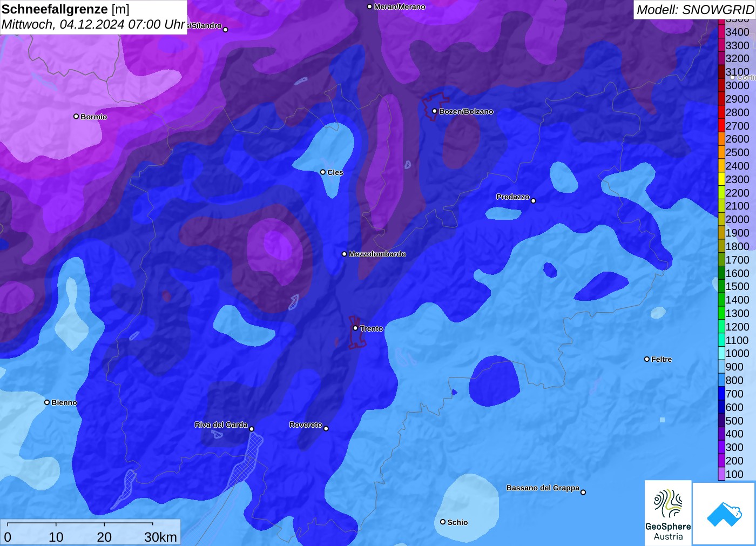Click the GeoSphere Austria logo
Image resolution: width=756 pixels, height=546 pixels.
click(x=668, y=513)
